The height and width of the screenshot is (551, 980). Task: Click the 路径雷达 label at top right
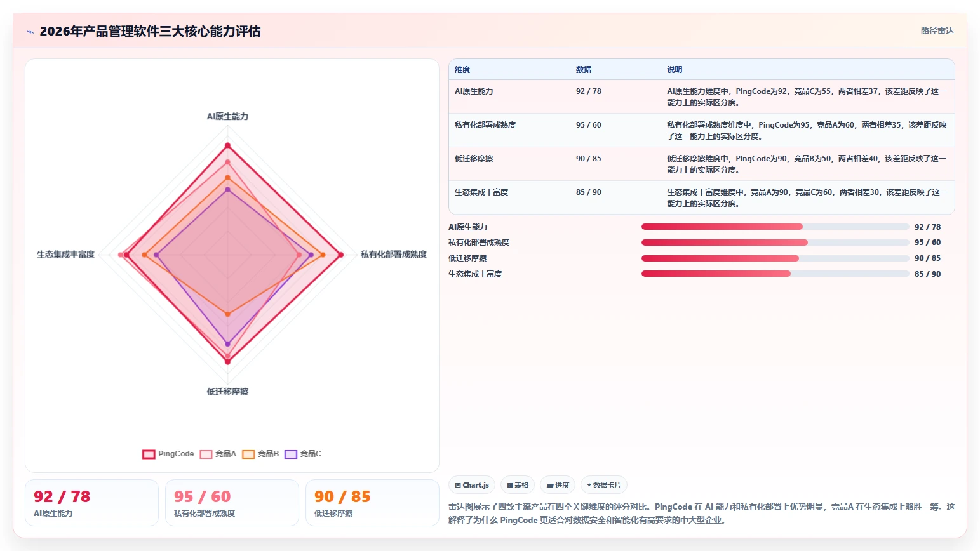pyautogui.click(x=937, y=30)
